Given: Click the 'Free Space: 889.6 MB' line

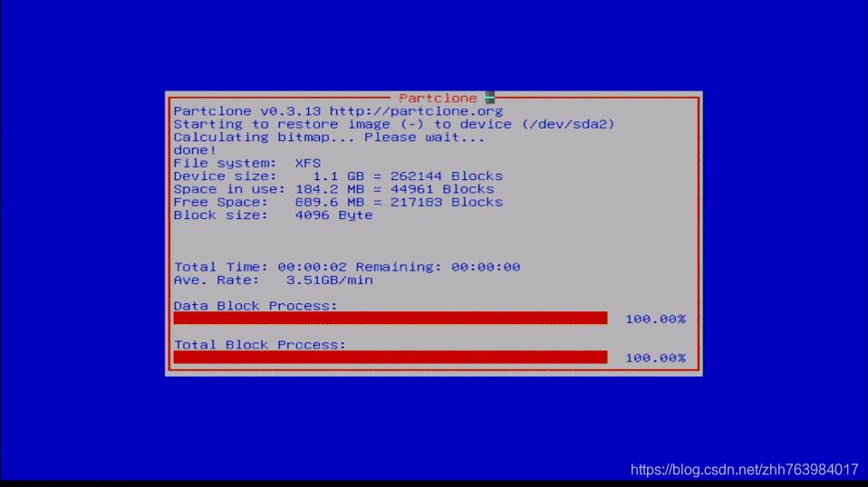Looking at the screenshot, I should [338, 203].
